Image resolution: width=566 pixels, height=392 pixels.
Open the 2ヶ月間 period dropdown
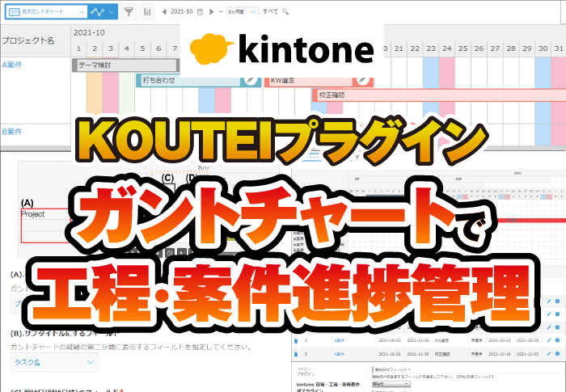click(x=243, y=11)
